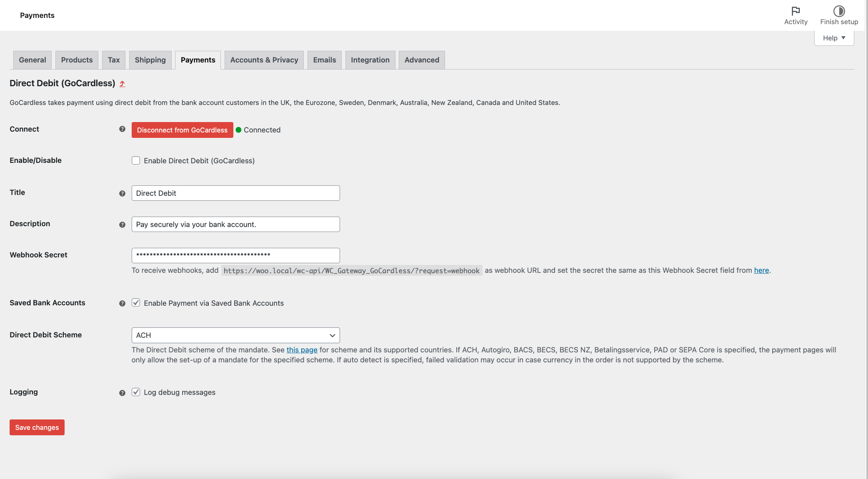Click into the Title input field
868x479 pixels.
coord(235,193)
